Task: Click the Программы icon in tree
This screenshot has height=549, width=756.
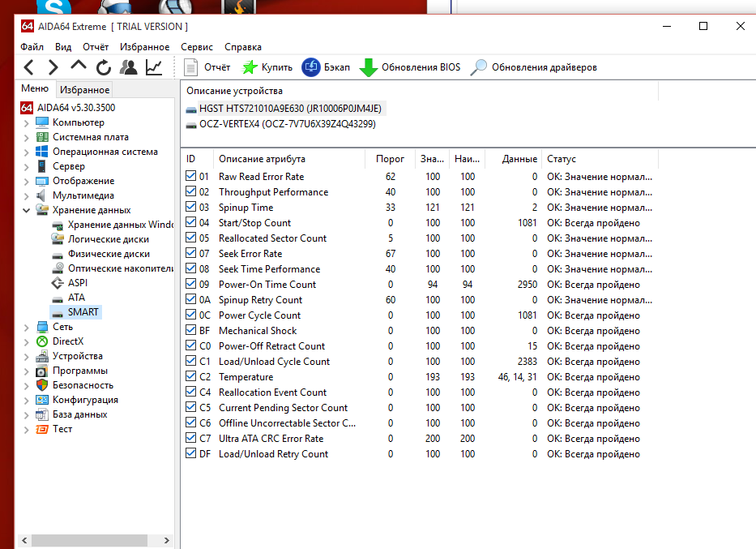Action: (x=42, y=371)
